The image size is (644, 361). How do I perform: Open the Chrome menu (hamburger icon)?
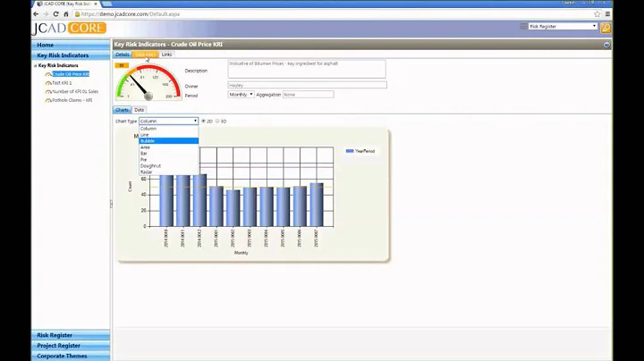[x=607, y=14]
